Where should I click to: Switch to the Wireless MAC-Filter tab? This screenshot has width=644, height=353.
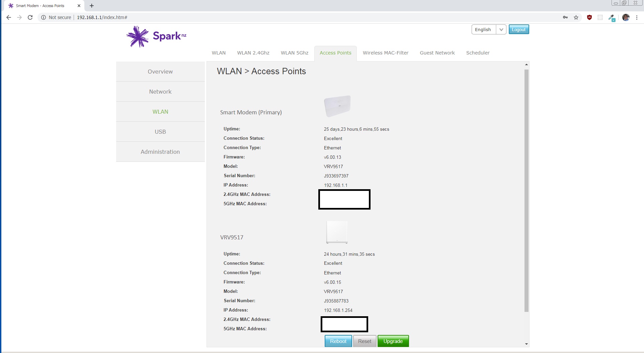385,53
